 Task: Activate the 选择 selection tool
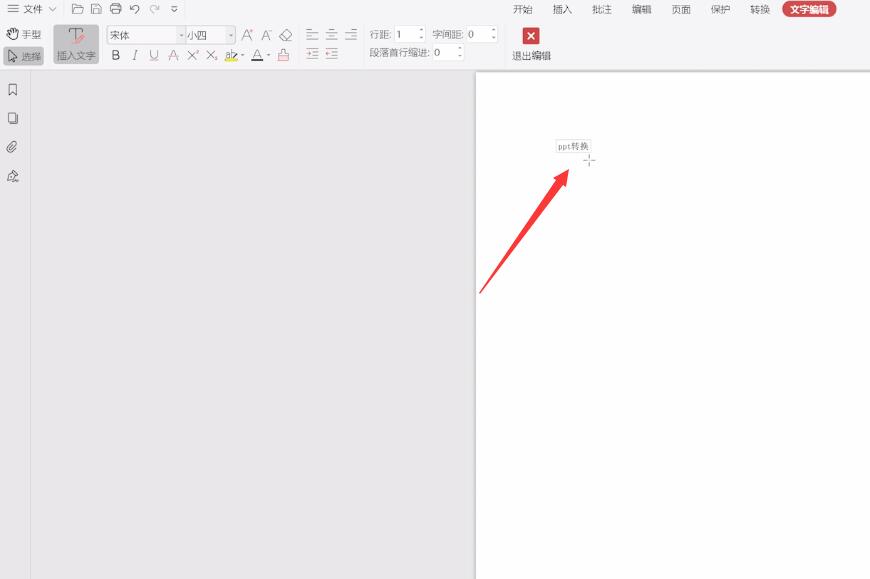click(x=24, y=56)
